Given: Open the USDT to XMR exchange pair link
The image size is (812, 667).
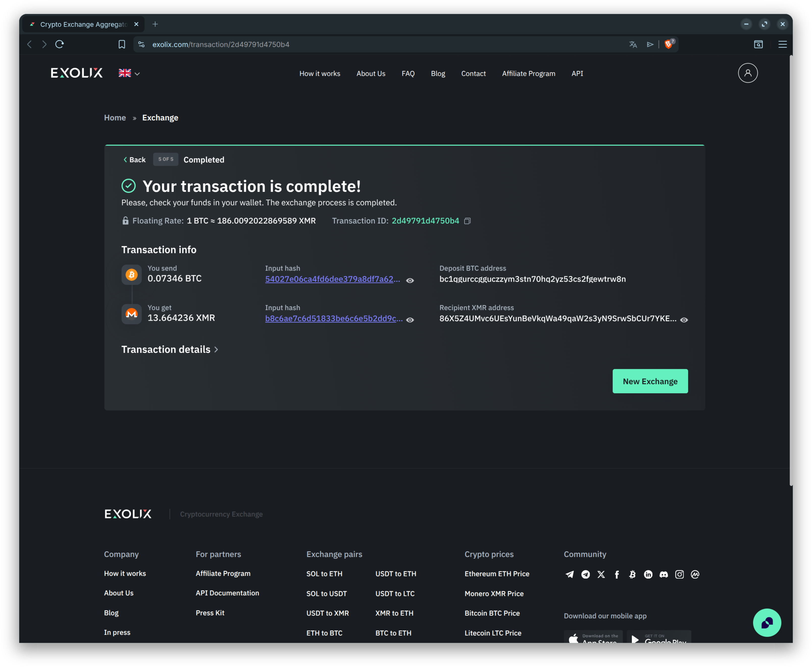Looking at the screenshot, I should pos(327,613).
